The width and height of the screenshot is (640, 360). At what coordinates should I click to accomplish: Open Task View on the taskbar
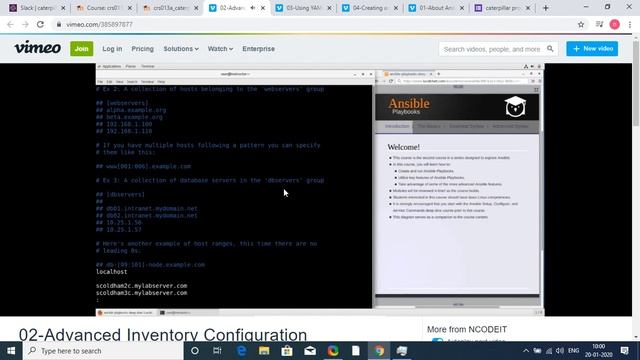pos(217,351)
